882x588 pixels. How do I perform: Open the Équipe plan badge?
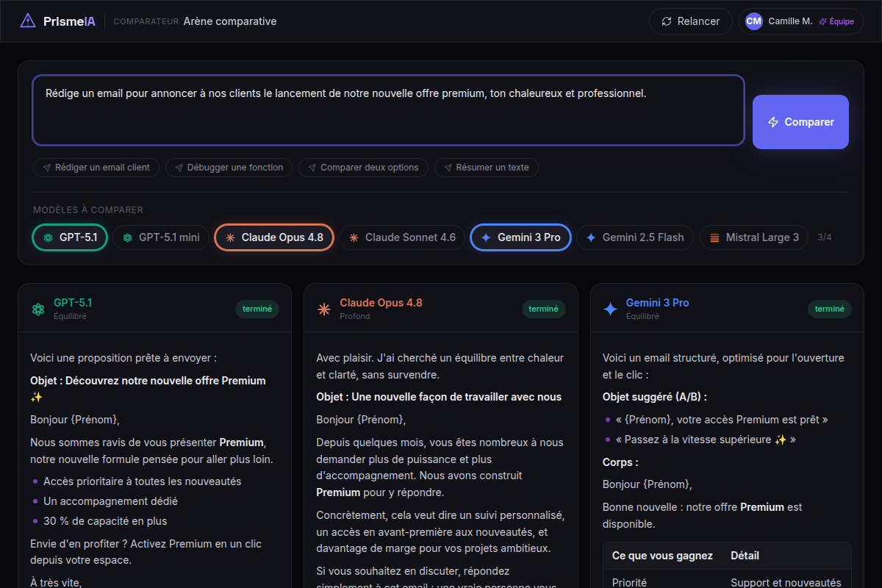pyautogui.click(x=836, y=21)
